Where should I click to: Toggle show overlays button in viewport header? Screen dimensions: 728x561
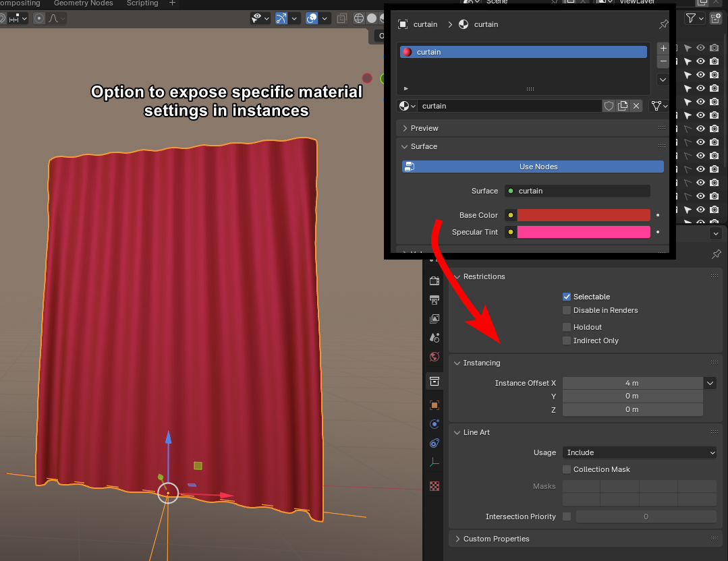(x=312, y=18)
